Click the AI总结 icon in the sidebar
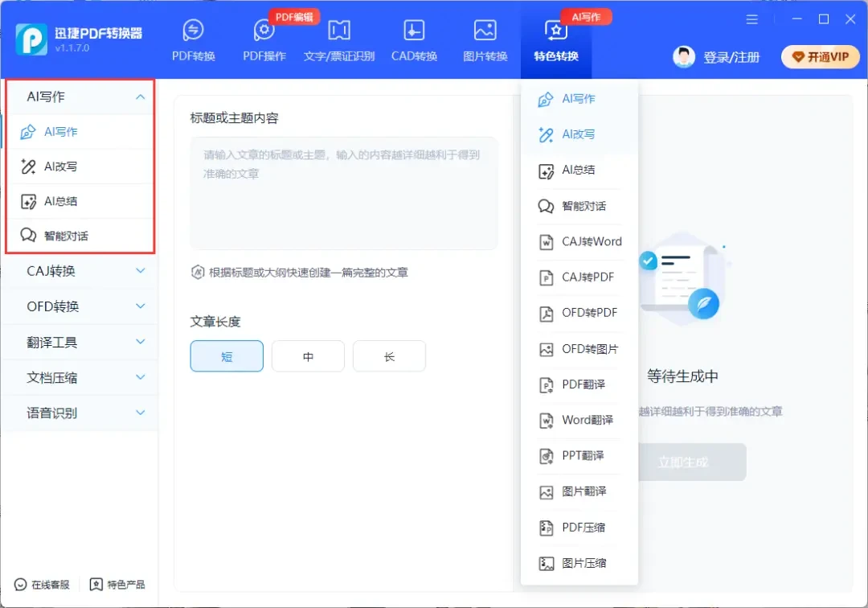Screen dimensions: 868x608 tap(28, 201)
